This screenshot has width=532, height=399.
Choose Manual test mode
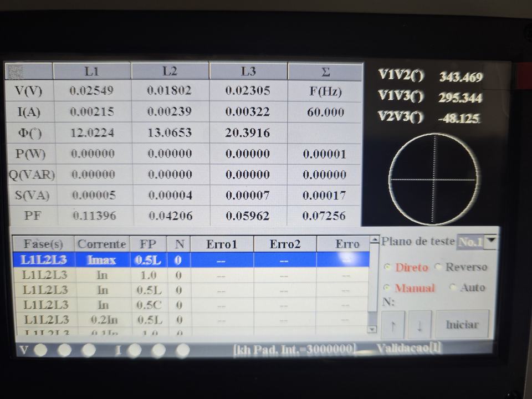click(x=387, y=288)
